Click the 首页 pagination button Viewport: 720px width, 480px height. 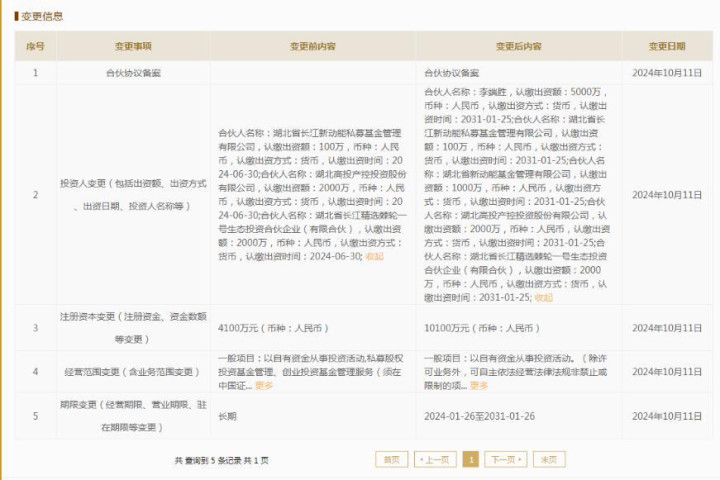click(391, 459)
